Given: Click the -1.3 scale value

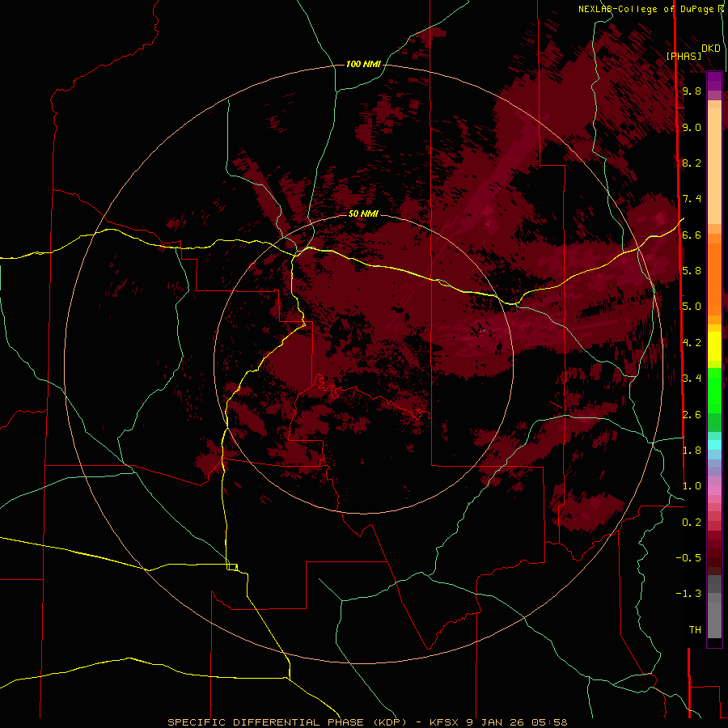Looking at the screenshot, I should click(688, 594).
